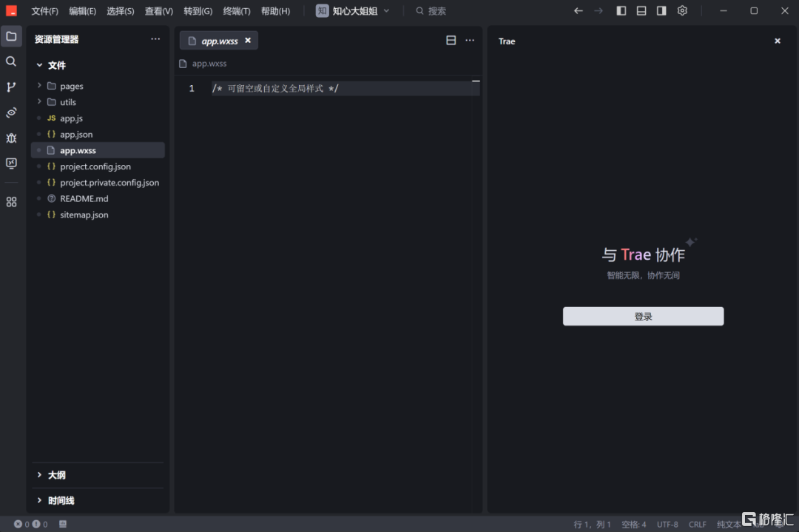Toggle the bottom panel layout icon
This screenshot has width=799, height=532.
[641, 10]
